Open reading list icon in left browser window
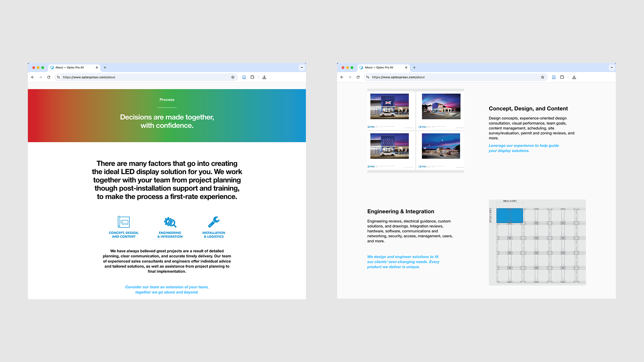 [244, 77]
